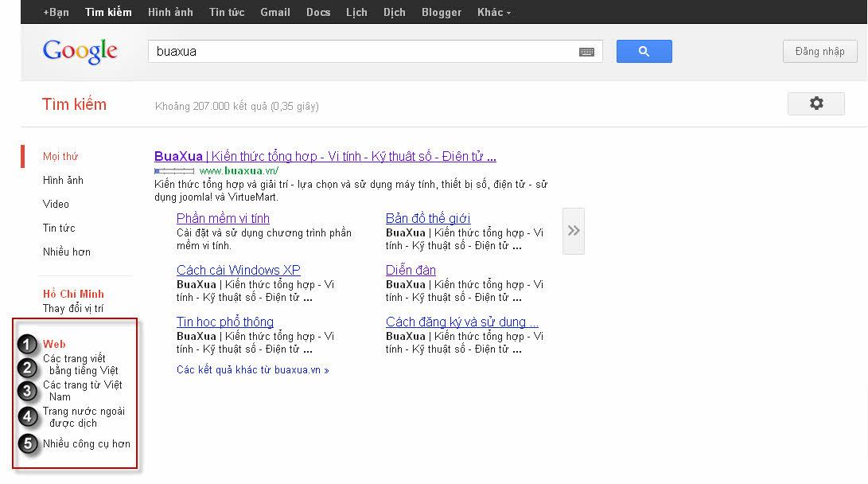Open Blogger from the top bar
The height and width of the screenshot is (484, 868).
442,12
